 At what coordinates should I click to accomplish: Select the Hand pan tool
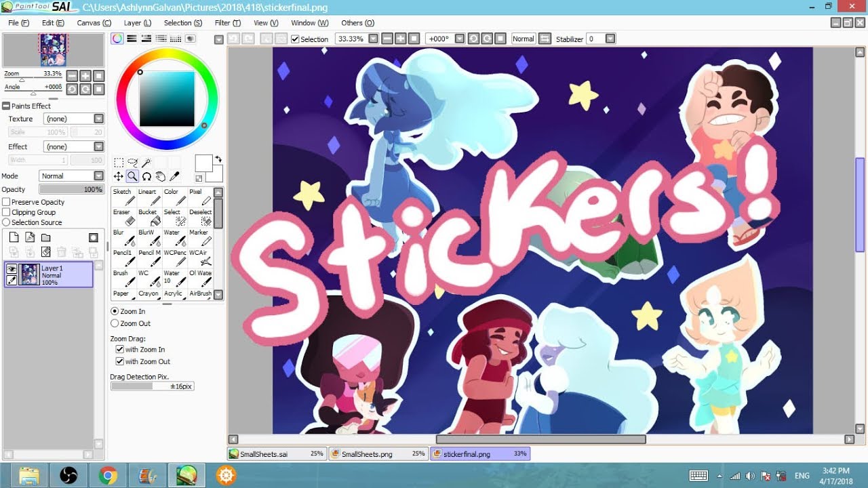coord(160,176)
